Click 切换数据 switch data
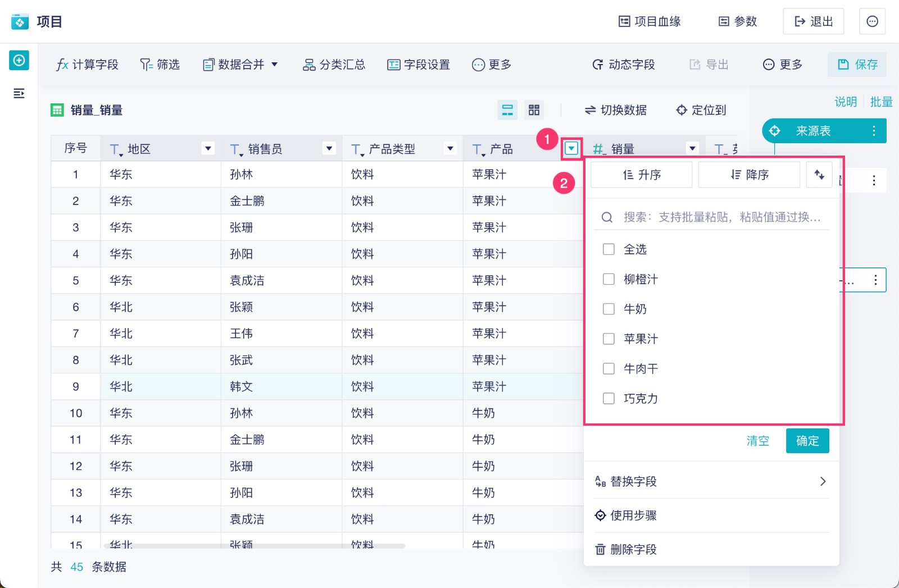Screen dimensions: 899x588 point(616,110)
